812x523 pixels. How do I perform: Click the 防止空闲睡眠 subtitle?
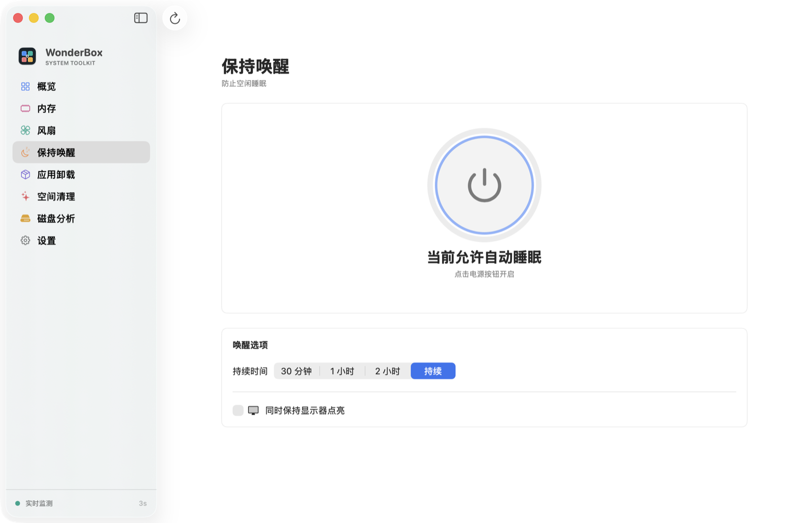point(244,83)
